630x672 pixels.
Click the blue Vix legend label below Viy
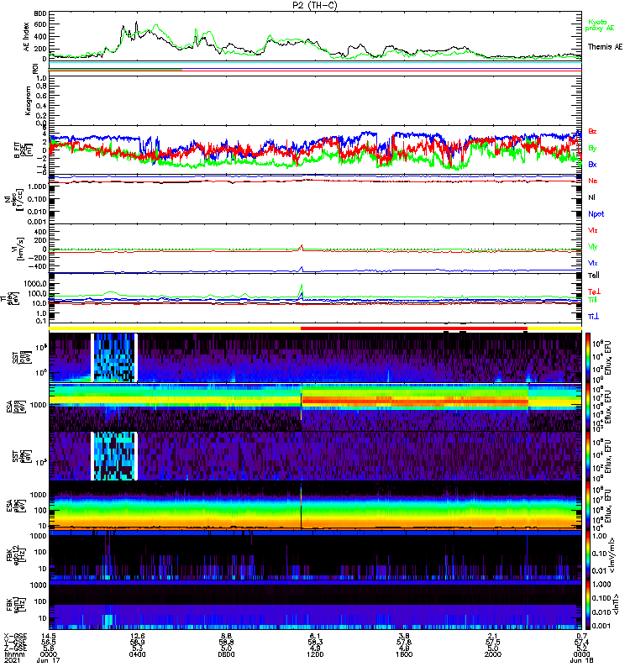(x=593, y=263)
